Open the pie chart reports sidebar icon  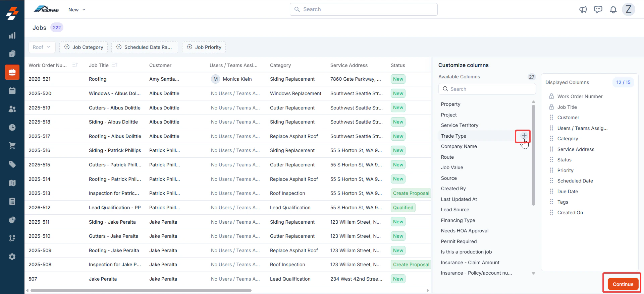tap(12, 220)
